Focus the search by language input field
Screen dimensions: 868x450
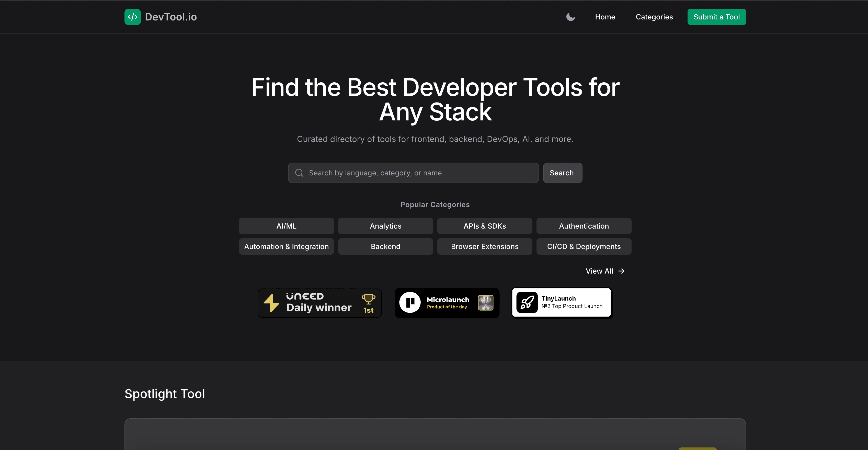pyautogui.click(x=413, y=173)
